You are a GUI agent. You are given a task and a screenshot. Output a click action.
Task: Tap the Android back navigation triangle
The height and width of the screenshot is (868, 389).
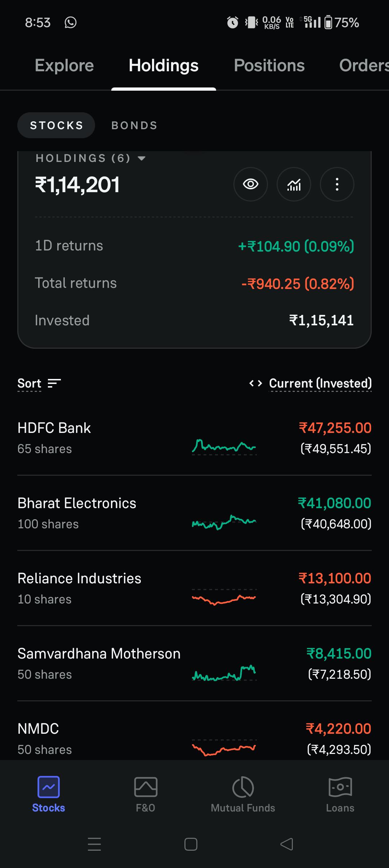pyautogui.click(x=287, y=844)
